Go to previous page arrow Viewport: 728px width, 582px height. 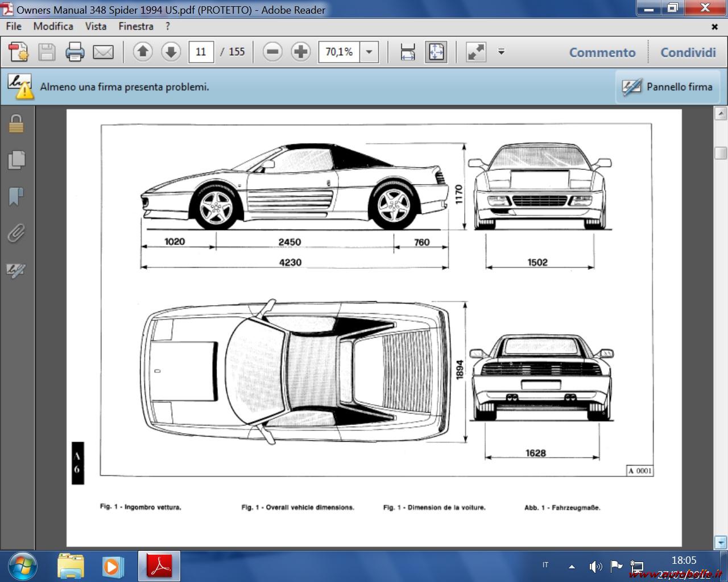(143, 52)
